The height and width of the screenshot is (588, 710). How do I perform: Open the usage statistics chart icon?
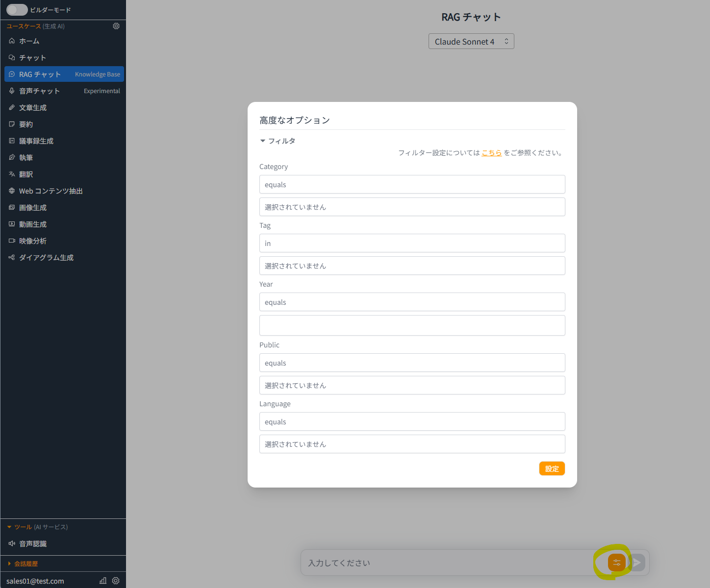pyautogui.click(x=103, y=581)
